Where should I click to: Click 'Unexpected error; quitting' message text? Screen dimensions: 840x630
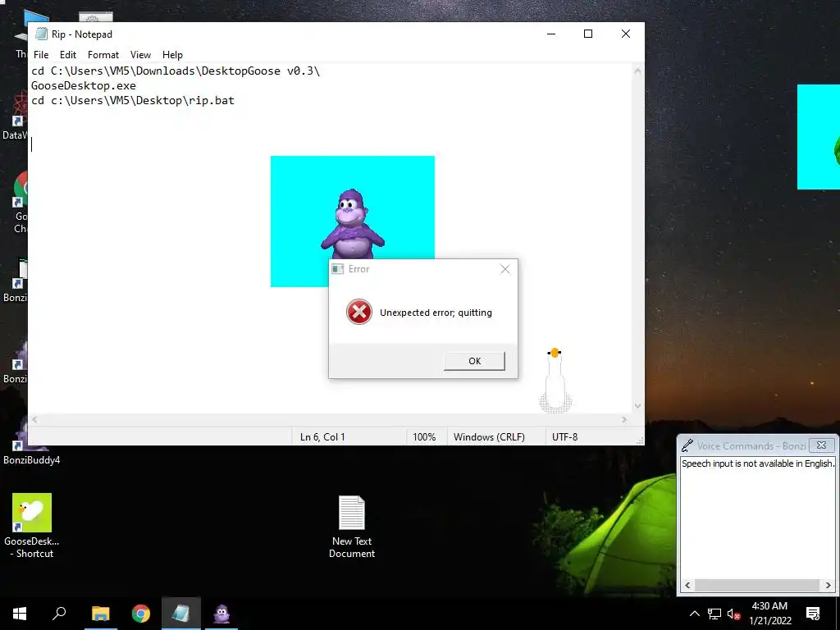pos(436,313)
